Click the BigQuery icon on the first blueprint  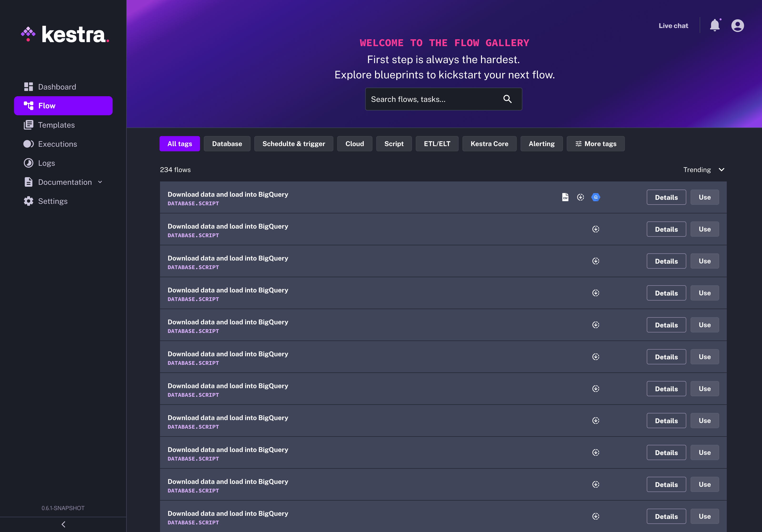coord(596,197)
